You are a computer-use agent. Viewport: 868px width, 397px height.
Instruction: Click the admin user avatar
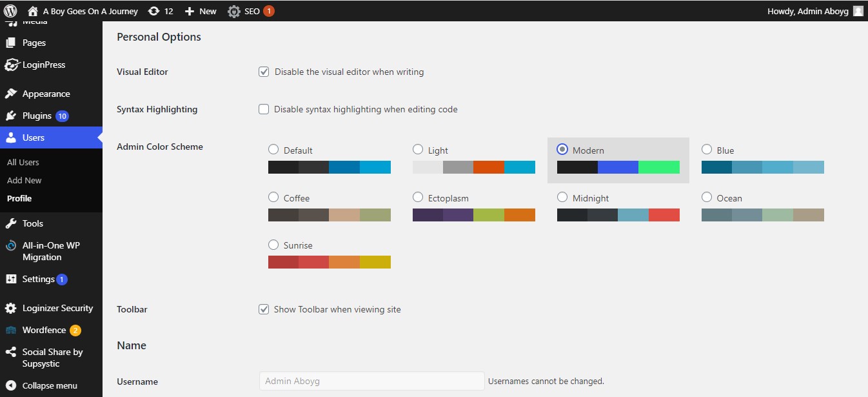point(858,11)
